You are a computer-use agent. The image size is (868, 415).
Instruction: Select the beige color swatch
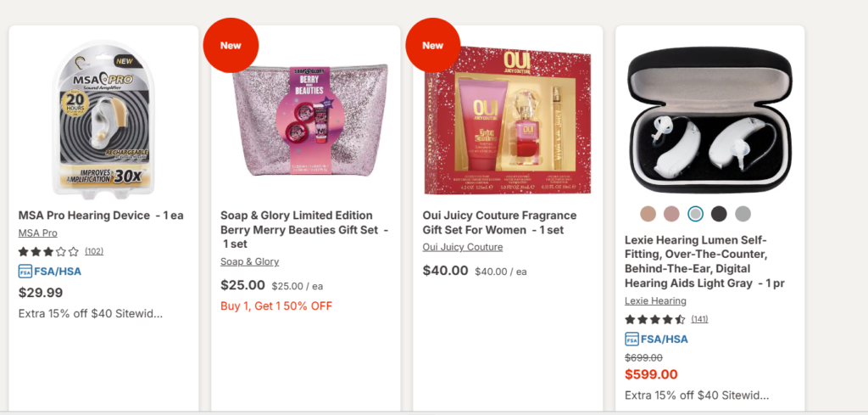click(648, 214)
